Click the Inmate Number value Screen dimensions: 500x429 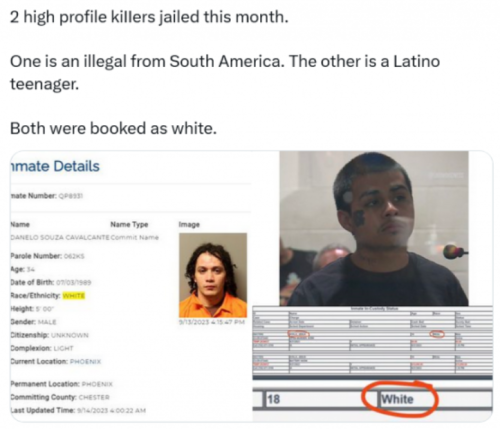[x=71, y=196]
